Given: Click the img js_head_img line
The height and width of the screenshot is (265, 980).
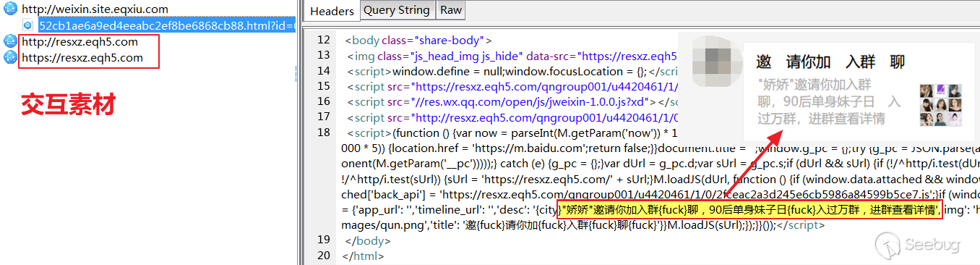Looking at the screenshot, I should point(511,56).
